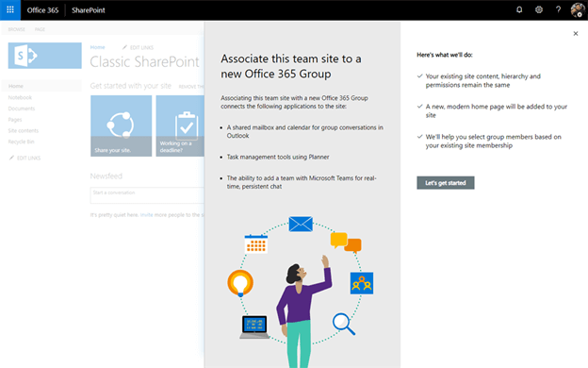Click 'Your existing site content' checklist text
Screen dimensions: 588x368
[x=483, y=80]
